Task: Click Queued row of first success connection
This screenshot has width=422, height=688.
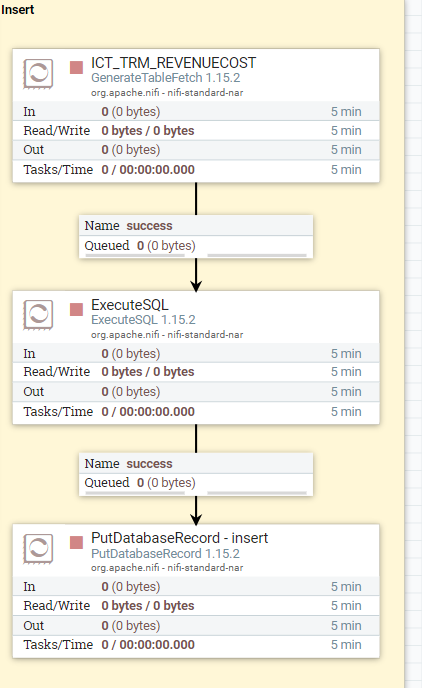Action: pyautogui.click(x=196, y=246)
